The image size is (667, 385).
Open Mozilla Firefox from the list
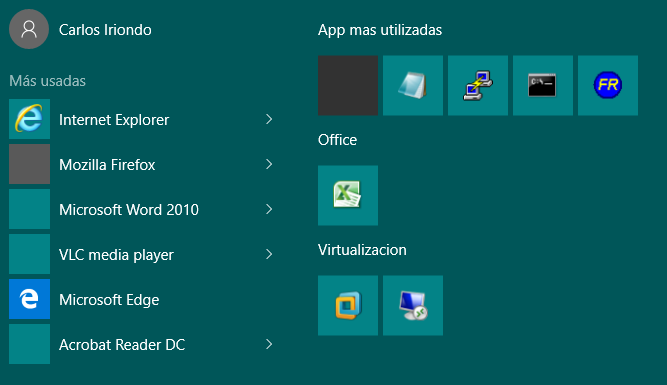click(x=143, y=164)
